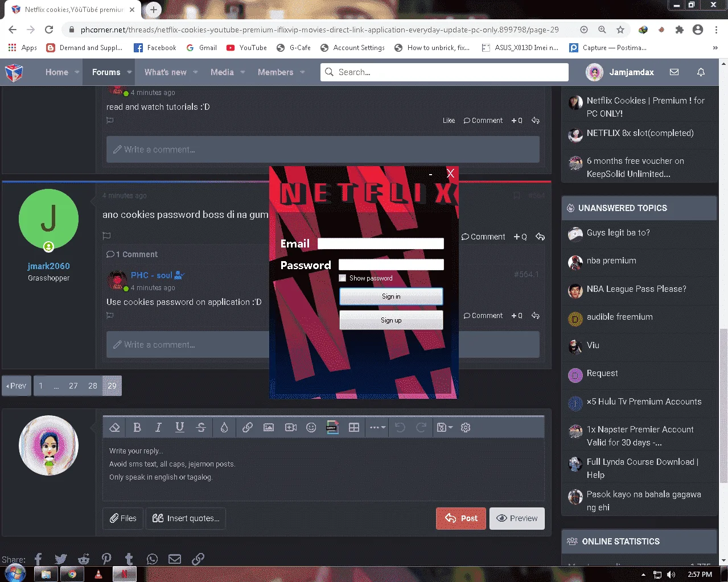Open the What's new nav tab
The width and height of the screenshot is (728, 582).
tap(166, 72)
